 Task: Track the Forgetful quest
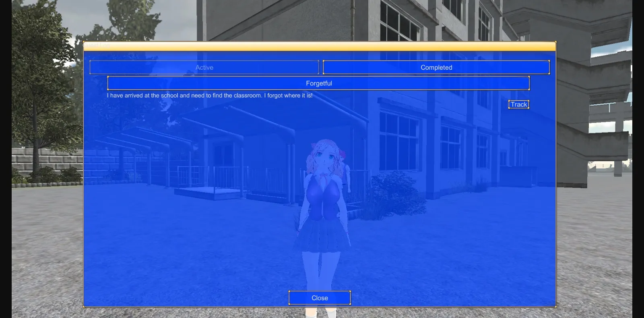(x=518, y=104)
